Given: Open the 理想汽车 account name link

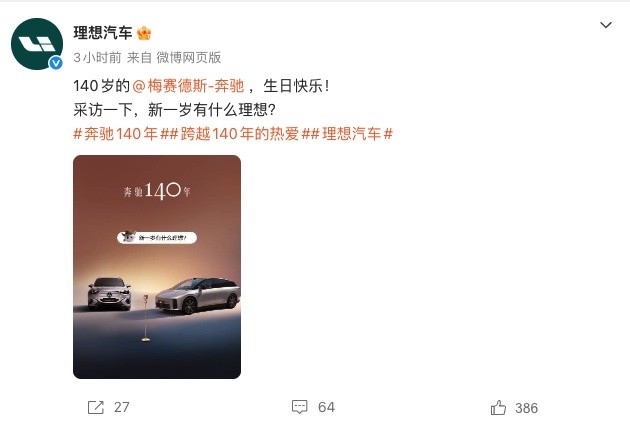Looking at the screenshot, I should [103, 33].
